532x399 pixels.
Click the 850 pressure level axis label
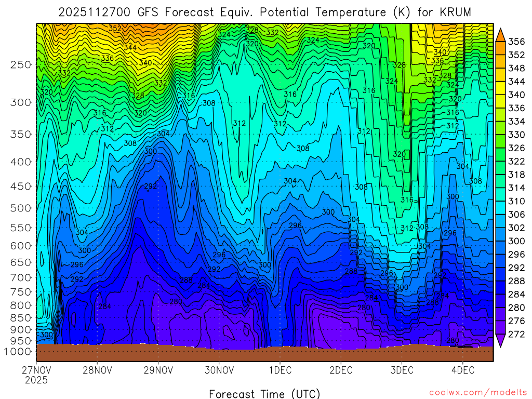[x=20, y=317]
